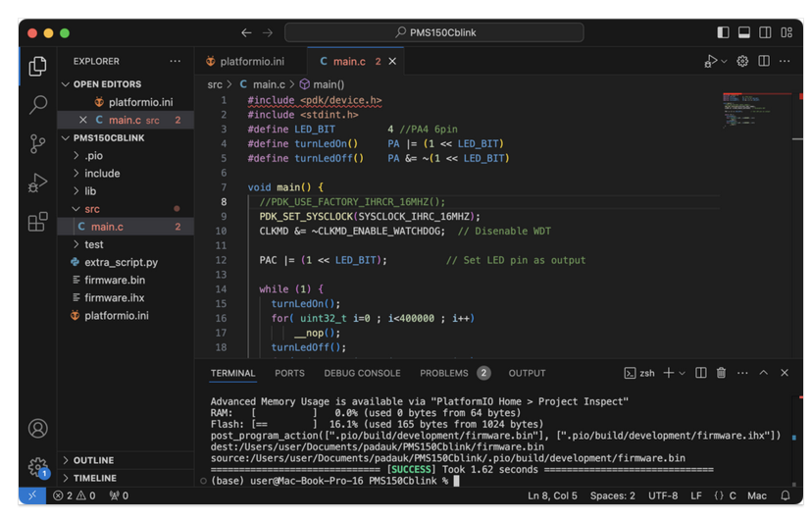Toggle the bottom panel layout button
Viewport: 812px width, 521px height.
click(744, 32)
